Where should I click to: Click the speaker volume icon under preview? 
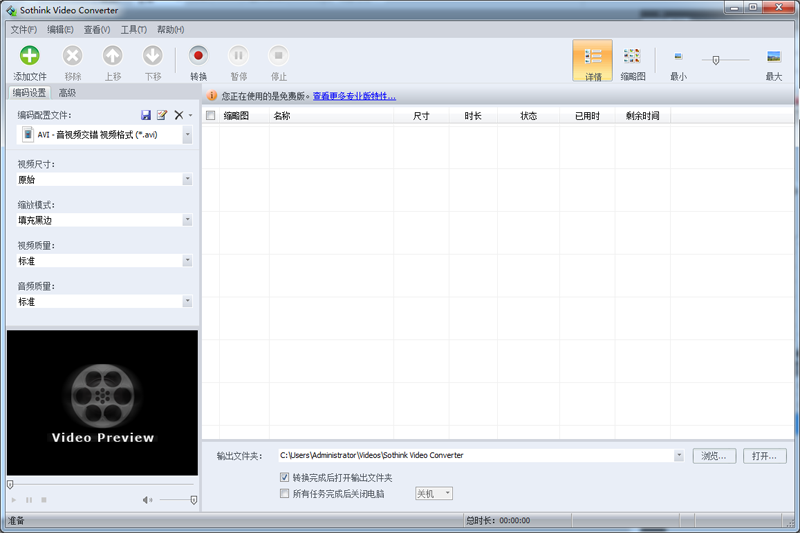click(x=147, y=500)
